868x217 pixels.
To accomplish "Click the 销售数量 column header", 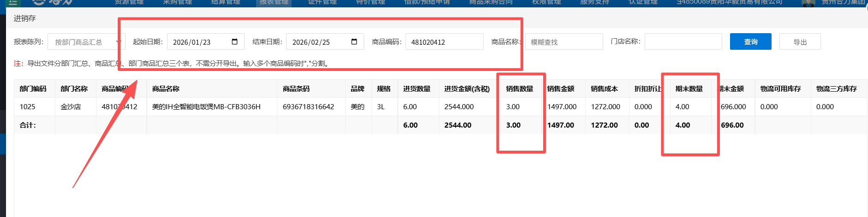I will (x=519, y=88).
